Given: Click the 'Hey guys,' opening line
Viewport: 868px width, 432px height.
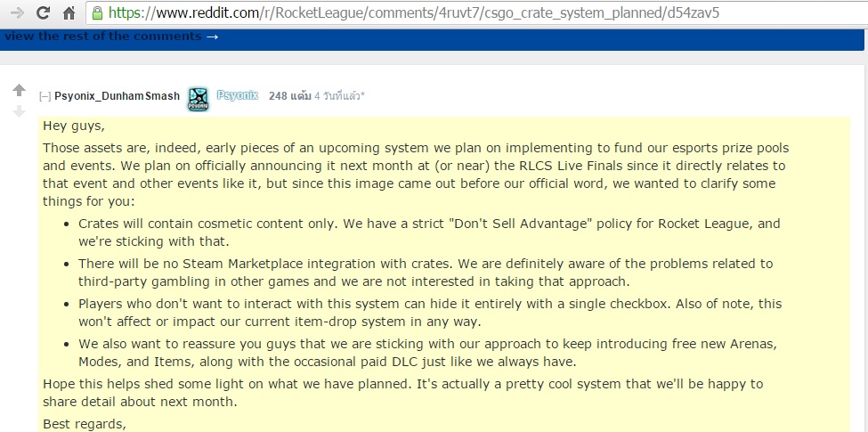Looking at the screenshot, I should point(74,126).
